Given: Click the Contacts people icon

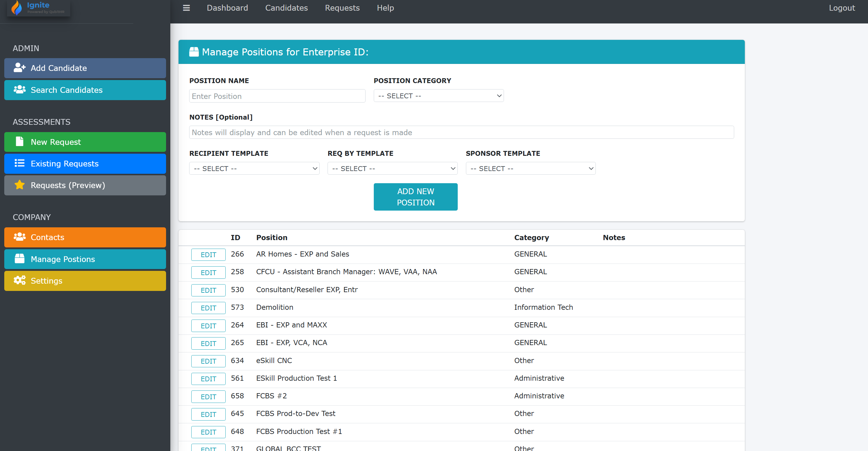Looking at the screenshot, I should (19, 237).
